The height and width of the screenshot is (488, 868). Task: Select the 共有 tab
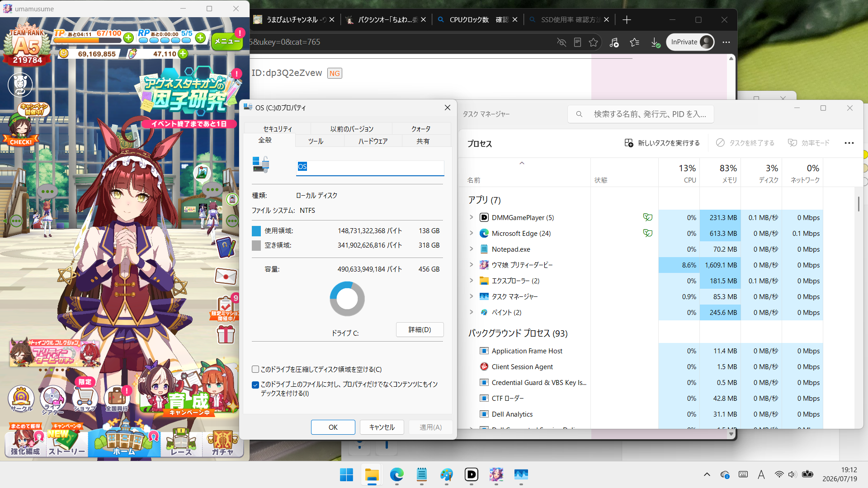pyautogui.click(x=423, y=141)
